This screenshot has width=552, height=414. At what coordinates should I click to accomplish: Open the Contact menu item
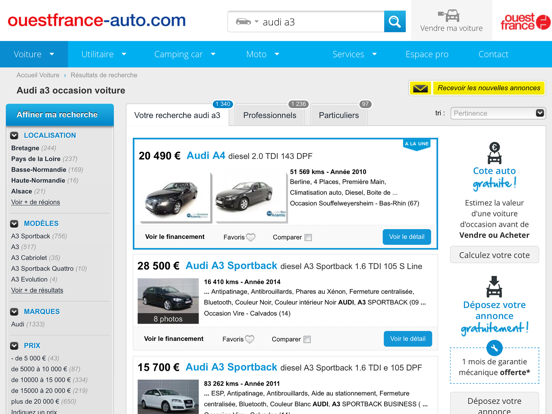click(493, 54)
